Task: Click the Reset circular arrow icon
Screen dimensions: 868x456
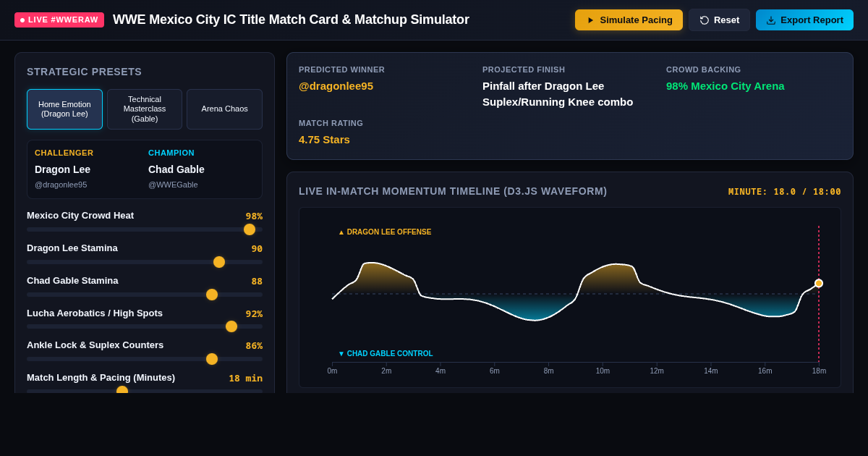Action: click(x=705, y=20)
